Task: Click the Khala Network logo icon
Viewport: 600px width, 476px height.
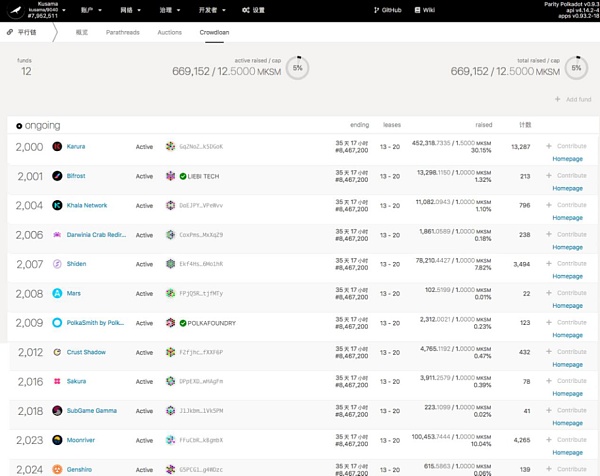Action: [57, 205]
